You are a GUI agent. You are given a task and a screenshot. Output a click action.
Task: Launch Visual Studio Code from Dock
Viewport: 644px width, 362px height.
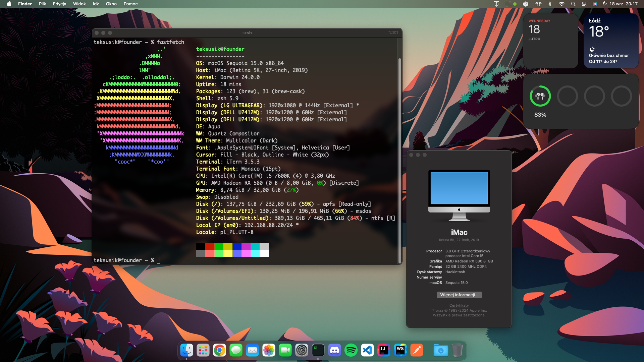tap(367, 350)
